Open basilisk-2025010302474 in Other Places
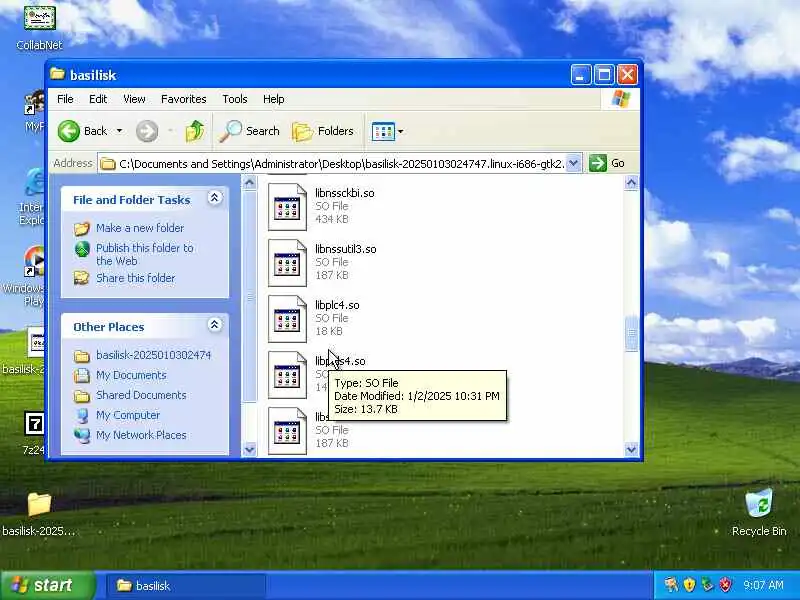800x600 pixels. [153, 355]
